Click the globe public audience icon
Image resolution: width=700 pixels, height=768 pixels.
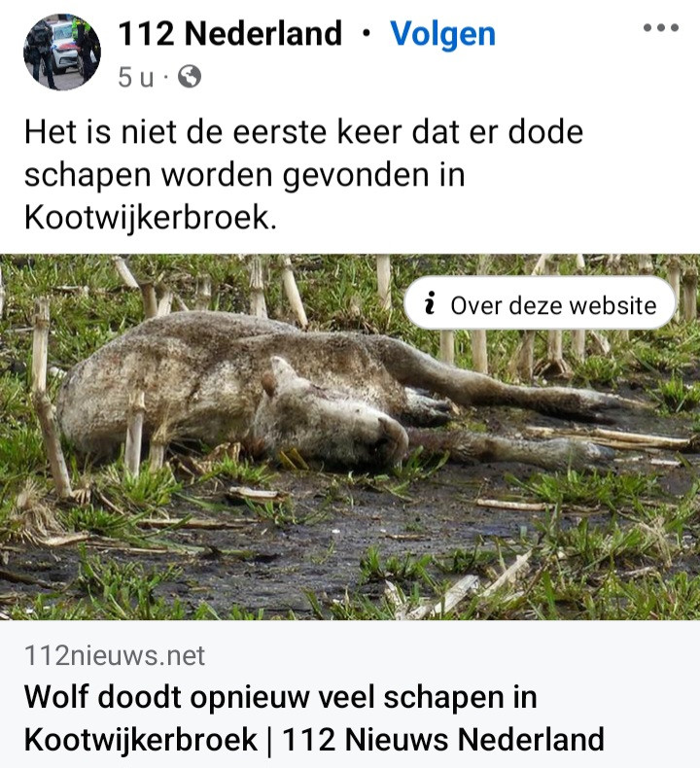pyautogui.click(x=189, y=77)
